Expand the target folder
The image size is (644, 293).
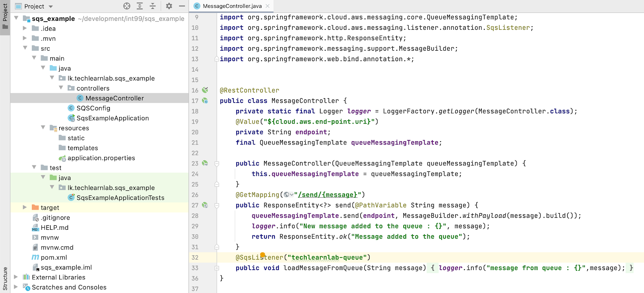coord(25,207)
